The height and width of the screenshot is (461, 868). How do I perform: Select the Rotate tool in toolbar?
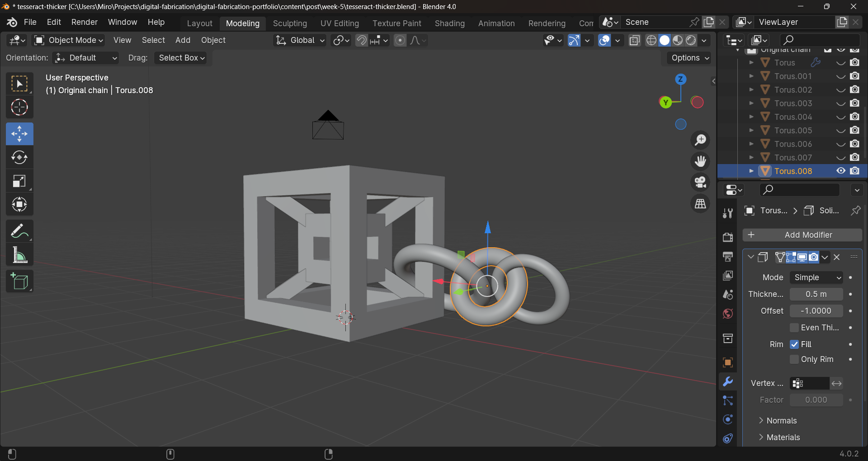tap(19, 157)
